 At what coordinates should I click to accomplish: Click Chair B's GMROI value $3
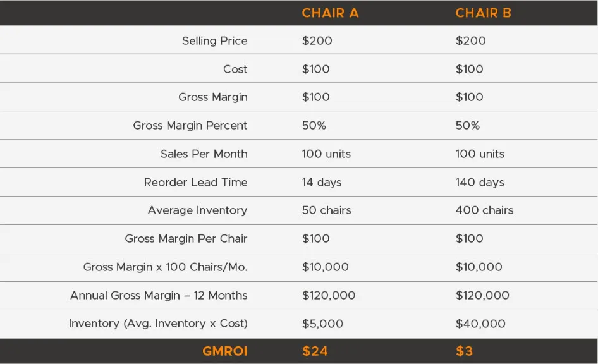[x=464, y=351]
